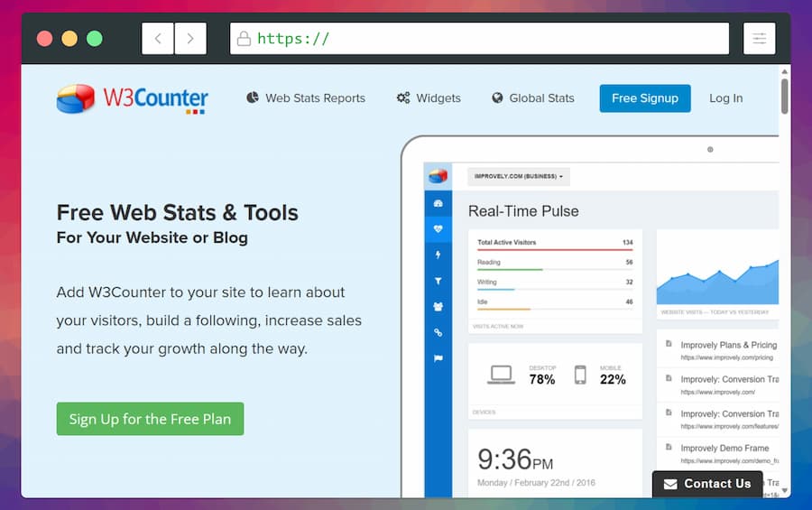Image resolution: width=812 pixels, height=510 pixels.
Task: Click the Free Signup button
Action: (x=645, y=98)
